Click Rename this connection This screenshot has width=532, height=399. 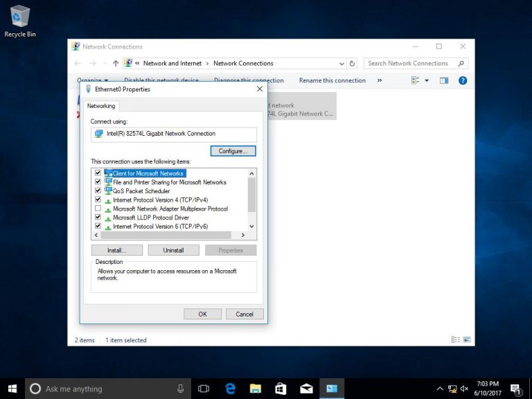[x=332, y=80]
